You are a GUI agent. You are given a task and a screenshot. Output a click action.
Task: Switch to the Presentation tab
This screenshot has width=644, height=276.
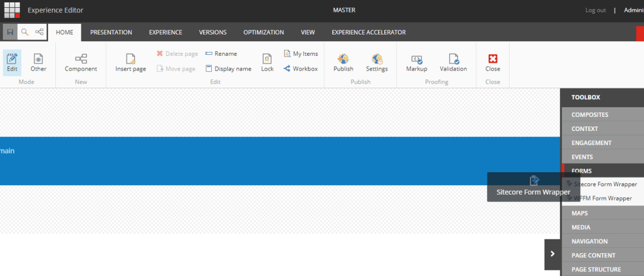point(111,32)
